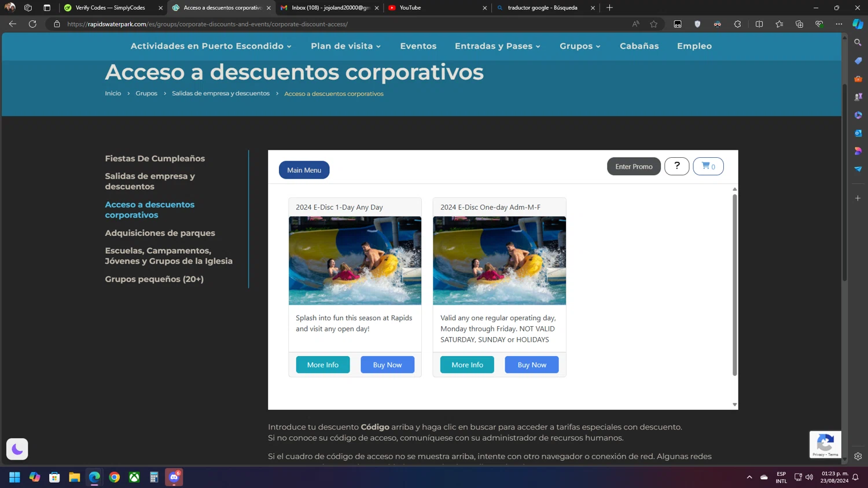
Task: Open Copilot icon in Edge sidebar
Action: pyautogui.click(x=858, y=24)
